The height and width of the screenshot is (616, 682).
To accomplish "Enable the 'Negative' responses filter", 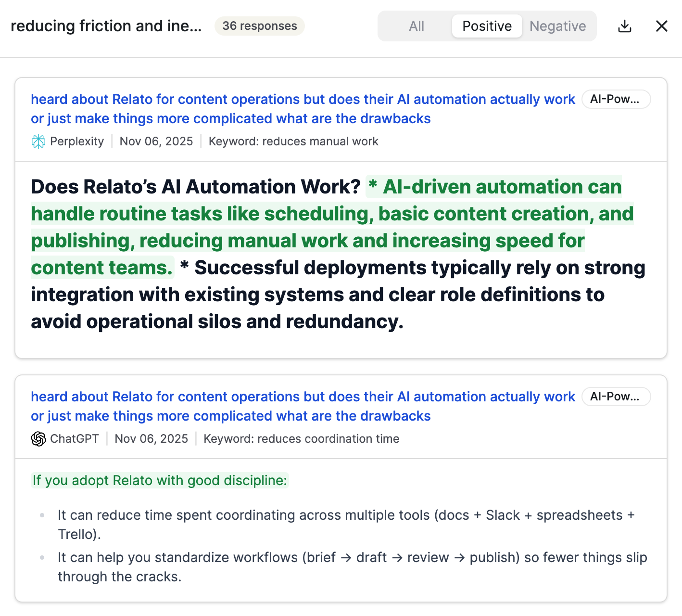I will pos(557,26).
